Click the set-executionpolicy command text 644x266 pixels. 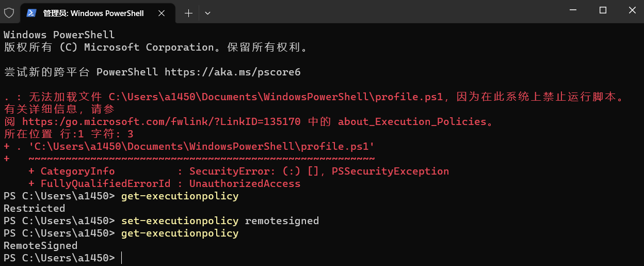(180, 221)
